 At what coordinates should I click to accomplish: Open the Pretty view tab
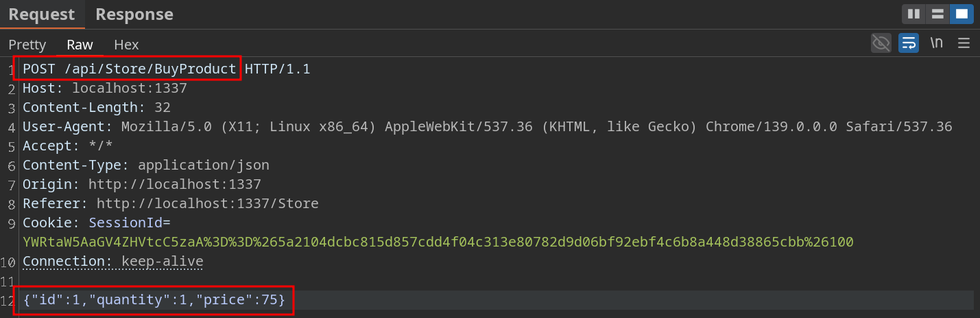pos(27,45)
